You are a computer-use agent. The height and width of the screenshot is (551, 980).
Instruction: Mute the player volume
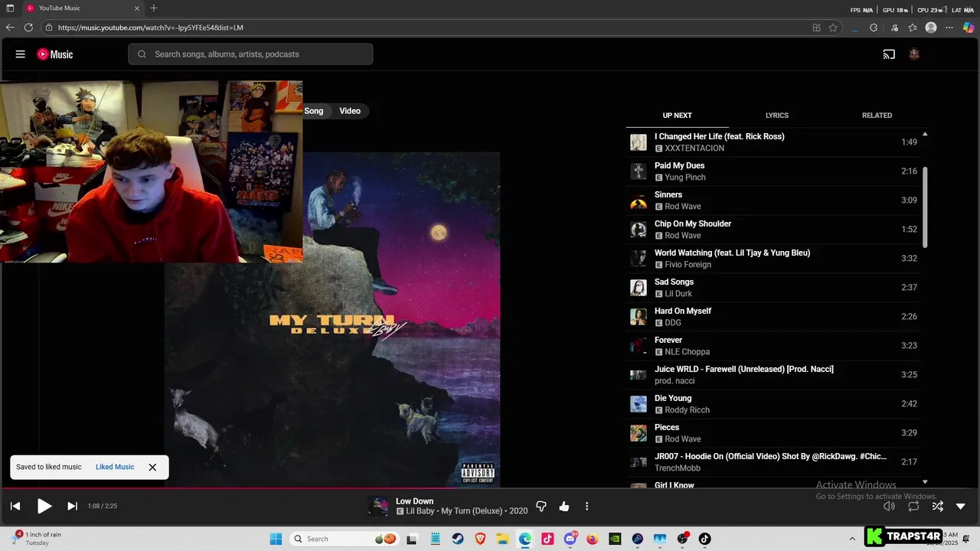click(x=889, y=506)
